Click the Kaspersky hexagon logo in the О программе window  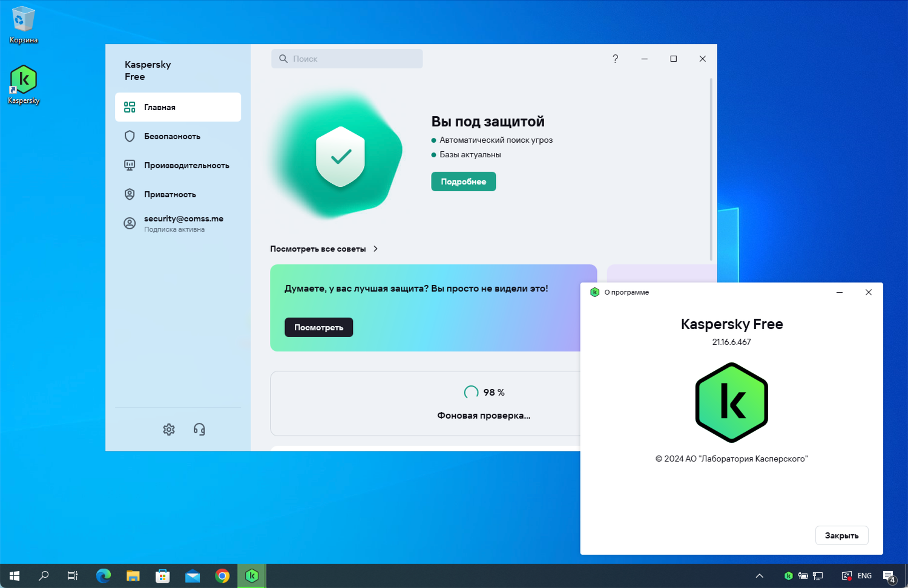click(x=732, y=402)
